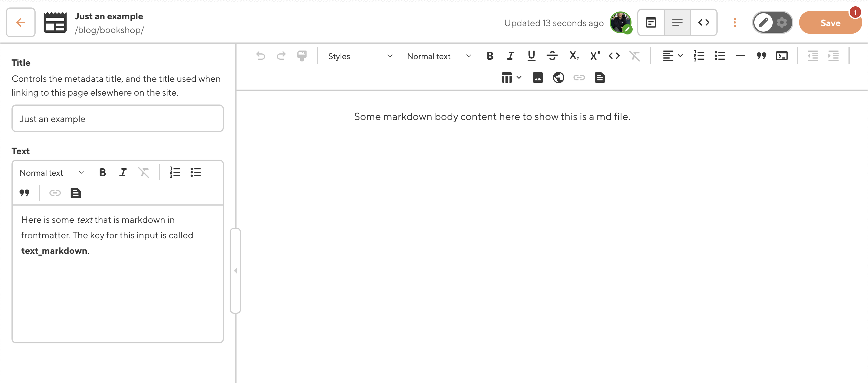This screenshot has height=383, width=868.
Task: Click the Title input field
Action: pos(118,119)
